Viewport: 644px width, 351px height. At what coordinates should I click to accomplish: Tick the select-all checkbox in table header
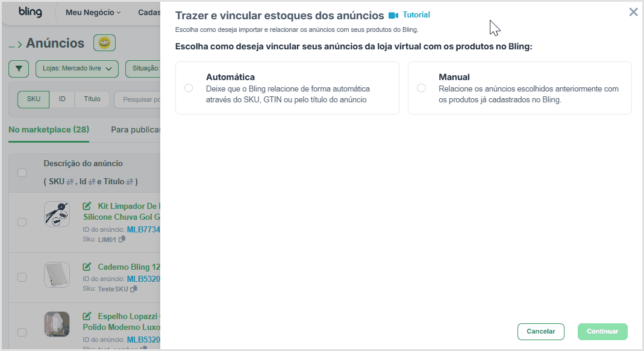pos(22,173)
